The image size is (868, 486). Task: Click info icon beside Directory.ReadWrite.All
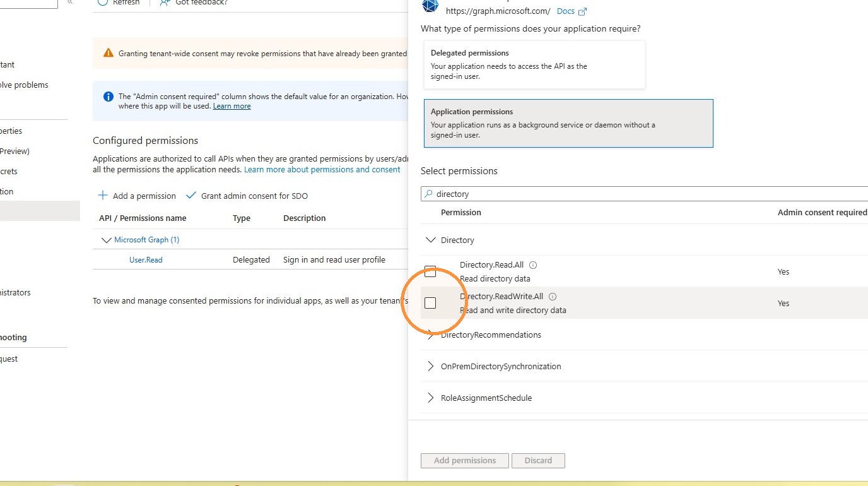click(x=553, y=297)
